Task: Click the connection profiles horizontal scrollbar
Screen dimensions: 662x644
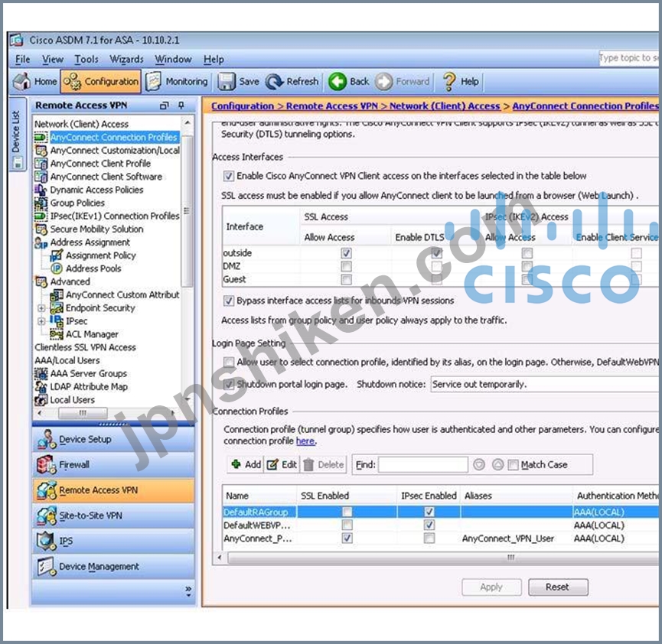Action: (445, 558)
